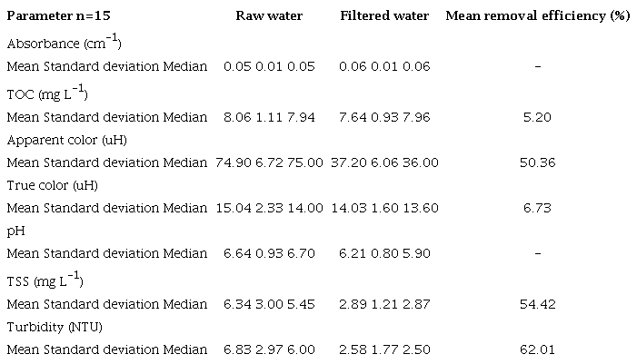Select the 'Raw water' column header
637x364 pixels.
(268, 16)
